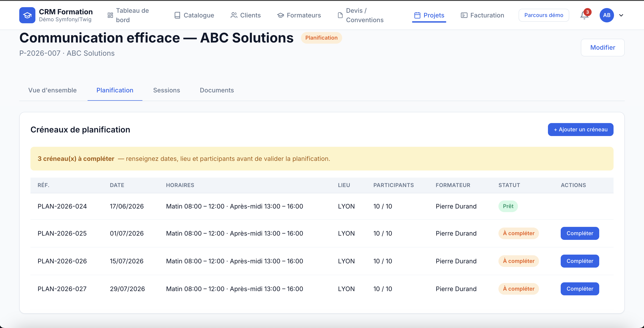
Task: Open the Facturation menu
Action: click(482, 15)
